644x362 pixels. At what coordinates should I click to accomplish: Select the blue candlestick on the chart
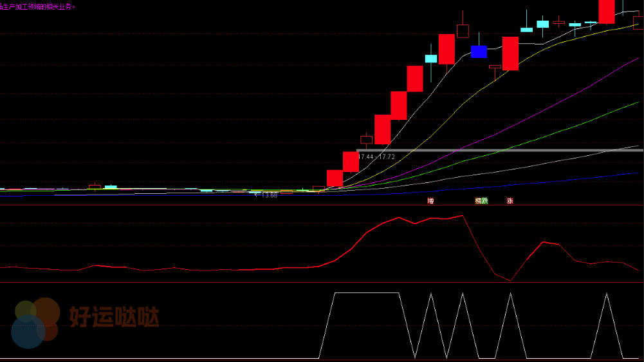click(479, 52)
